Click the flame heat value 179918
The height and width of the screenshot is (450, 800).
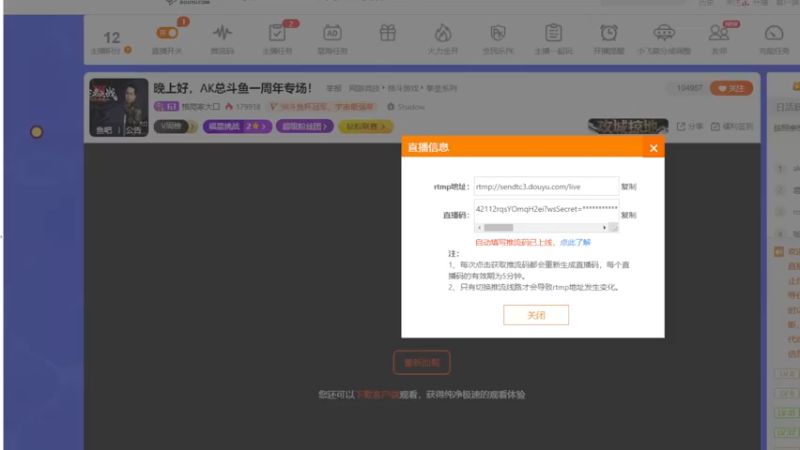243,107
